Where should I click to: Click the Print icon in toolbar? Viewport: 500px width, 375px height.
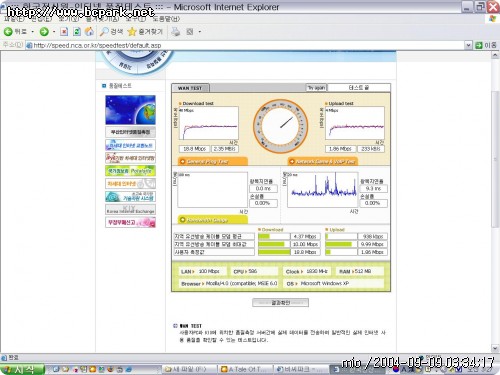(x=176, y=32)
